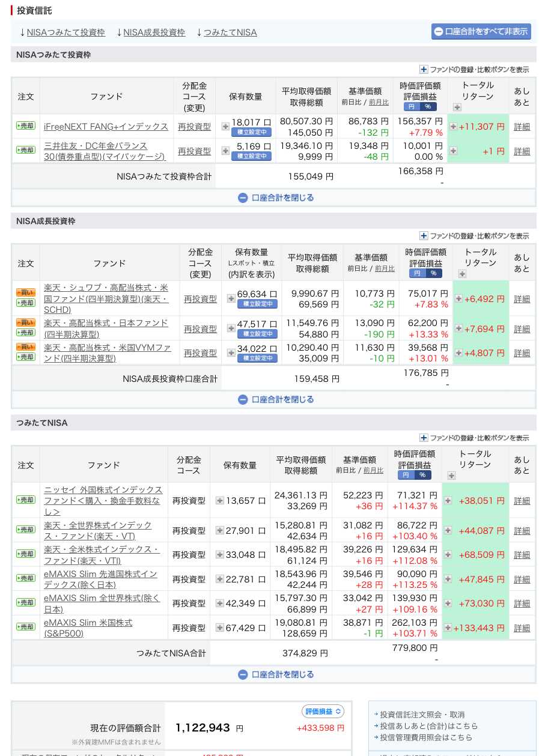545x756 pixels.
Task: Expand total return +6,492円 plus icon
Action: [x=458, y=298]
